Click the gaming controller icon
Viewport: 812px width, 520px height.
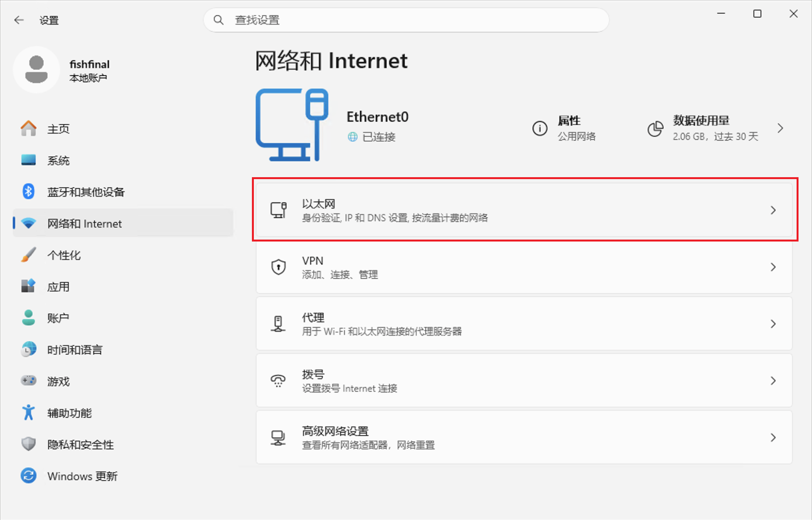pos(29,381)
